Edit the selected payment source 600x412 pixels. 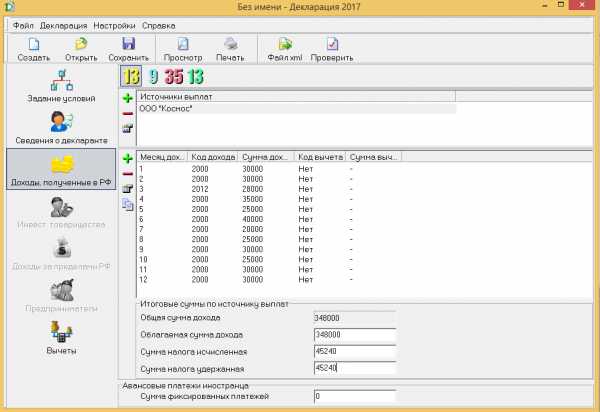[x=128, y=129]
